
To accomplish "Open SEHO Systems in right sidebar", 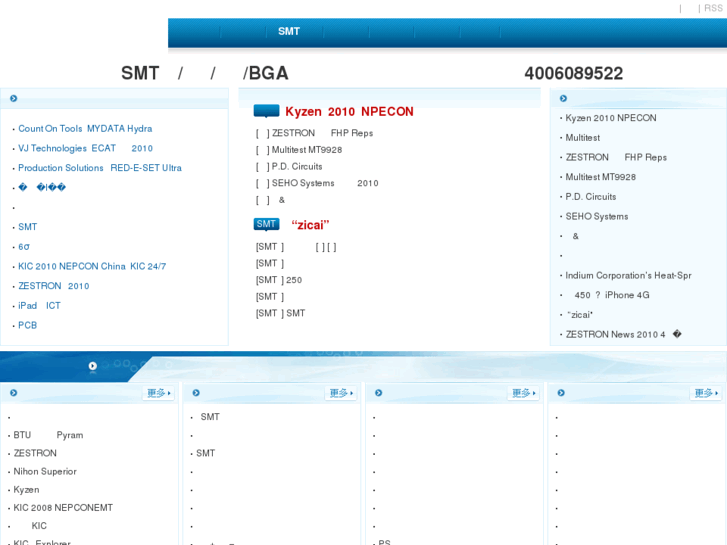I will pos(597,217).
